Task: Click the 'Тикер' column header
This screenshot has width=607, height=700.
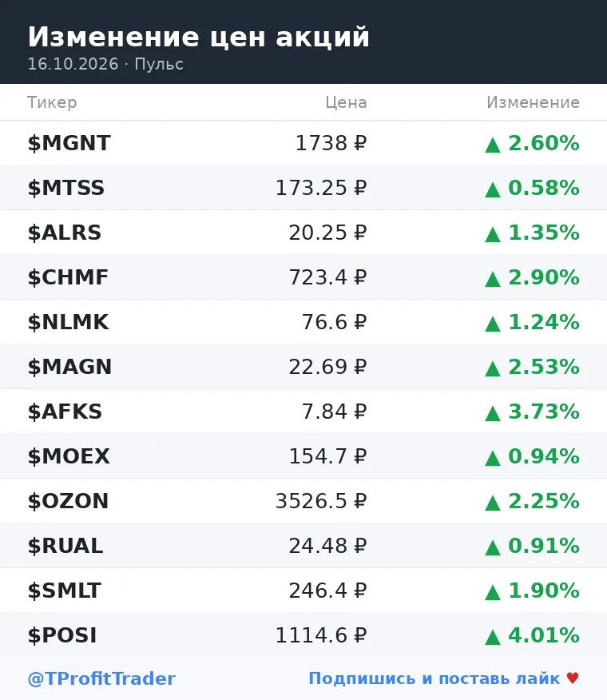Action: pos(52,102)
